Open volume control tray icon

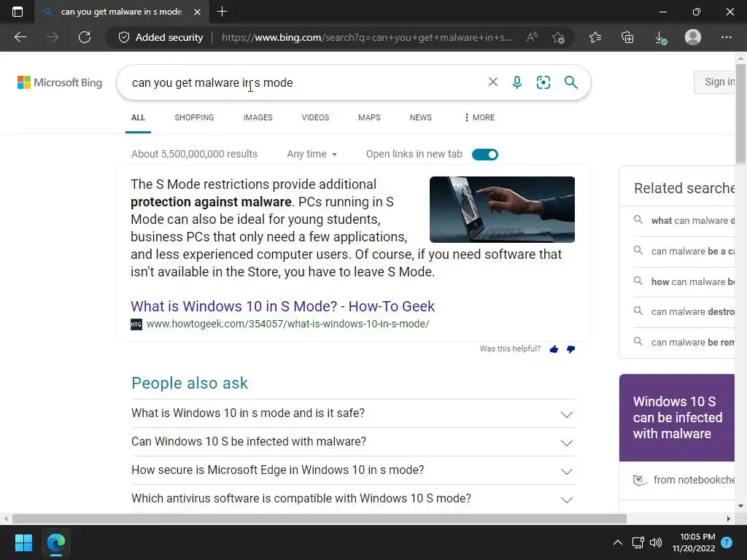click(656, 542)
